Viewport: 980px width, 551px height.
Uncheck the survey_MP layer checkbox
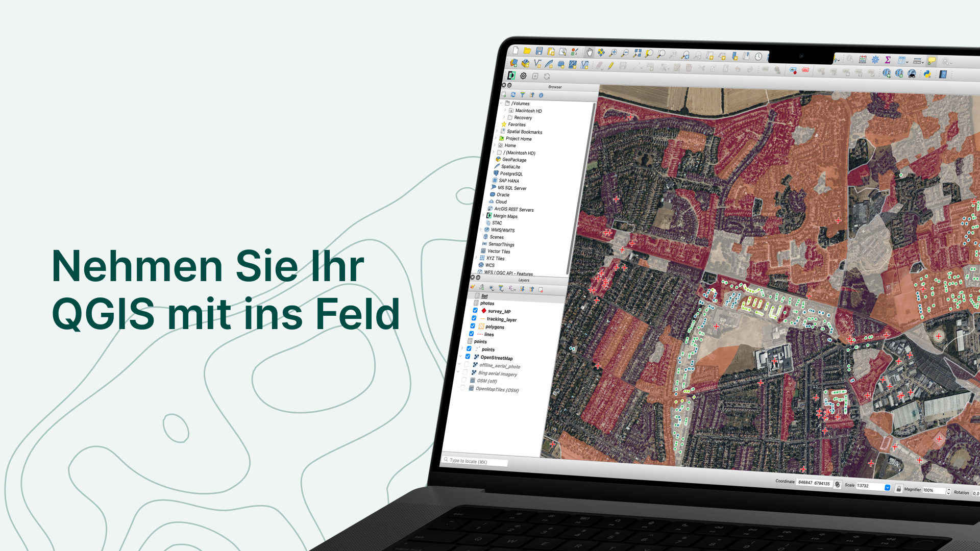coord(475,310)
